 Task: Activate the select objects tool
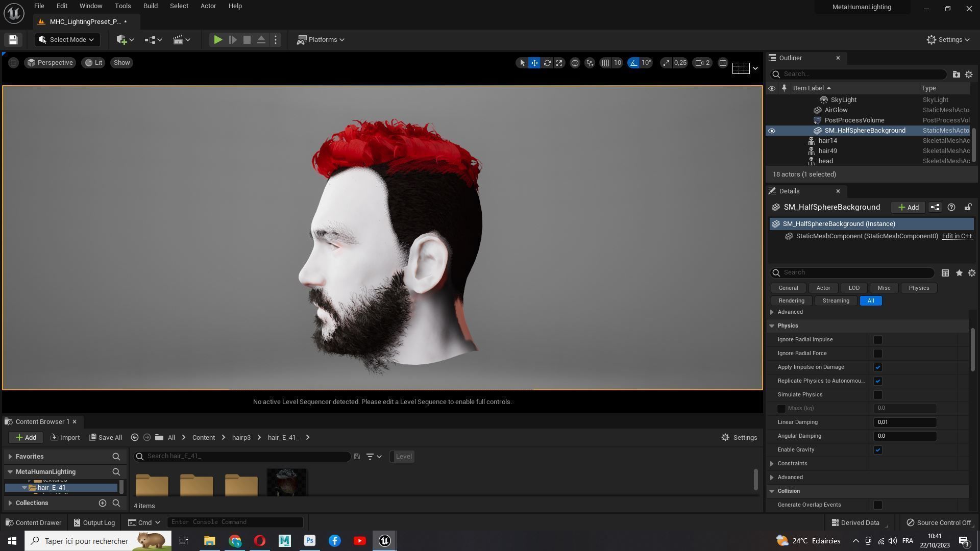[522, 63]
